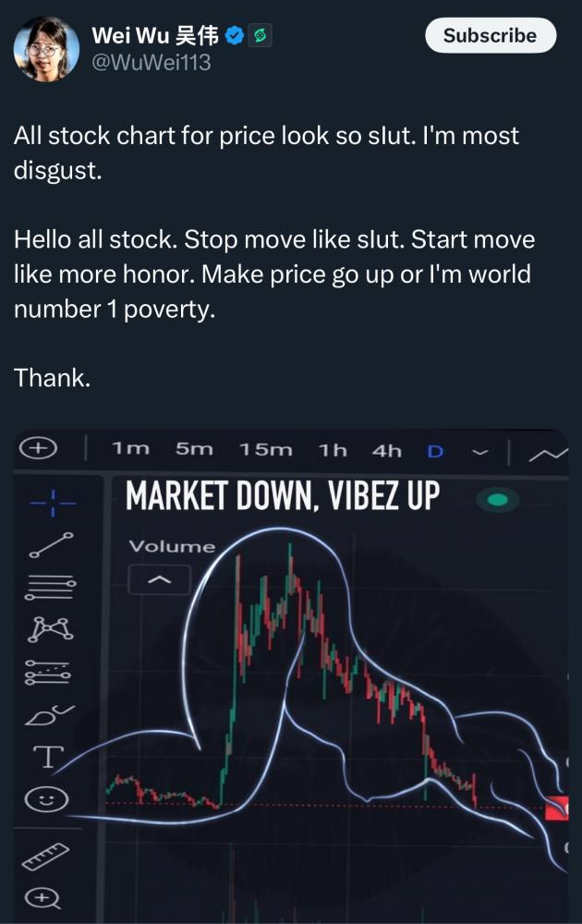
Task: Expand the timeframe dropdown chevron
Action: (x=479, y=452)
